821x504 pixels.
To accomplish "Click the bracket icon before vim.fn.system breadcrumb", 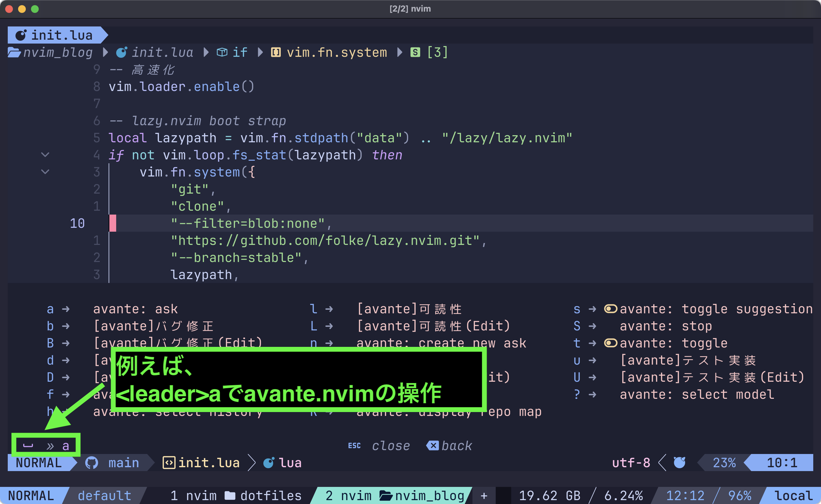I will pos(276,52).
